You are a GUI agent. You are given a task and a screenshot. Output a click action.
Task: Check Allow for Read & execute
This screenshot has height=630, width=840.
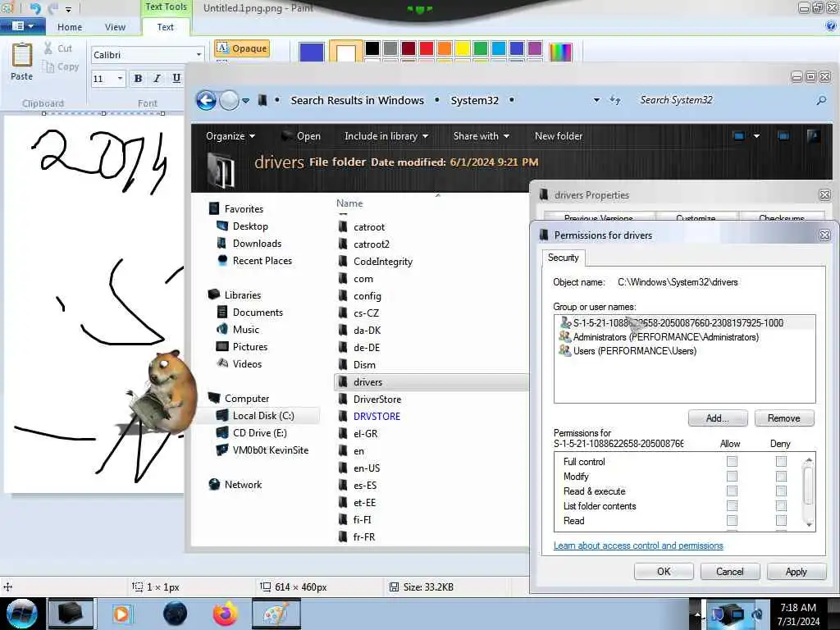[732, 491]
